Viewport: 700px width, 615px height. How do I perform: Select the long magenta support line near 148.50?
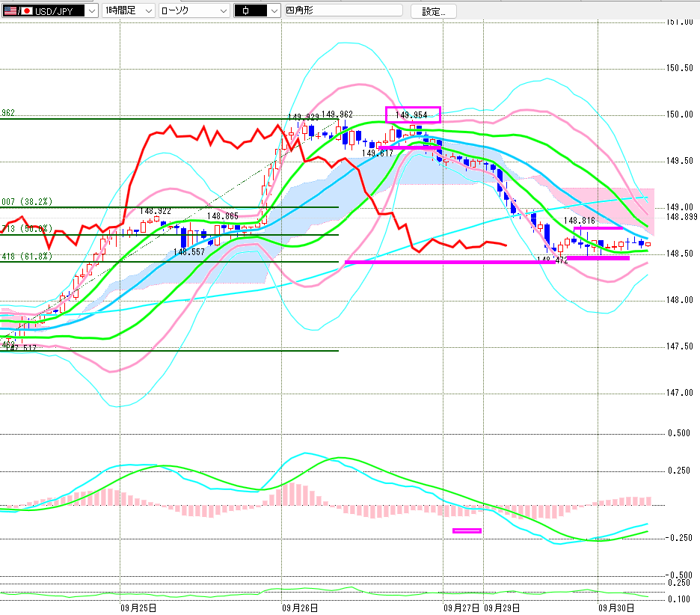449,262
